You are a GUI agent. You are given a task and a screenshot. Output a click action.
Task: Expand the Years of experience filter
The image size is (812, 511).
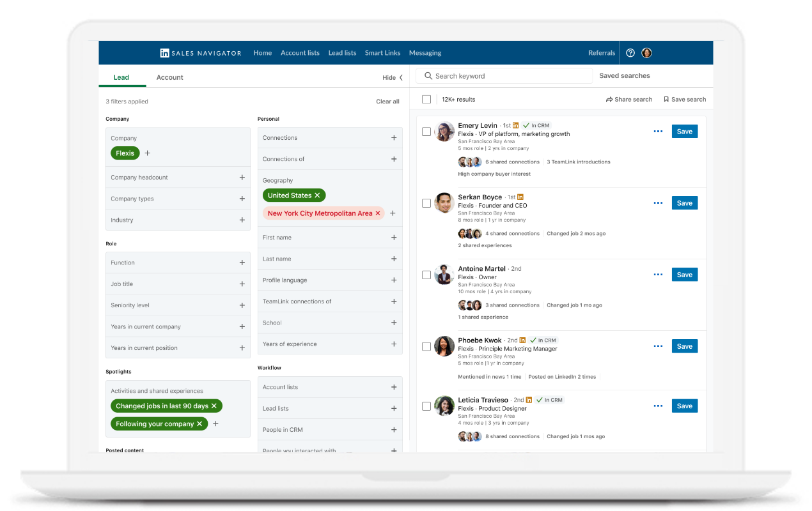click(x=394, y=344)
